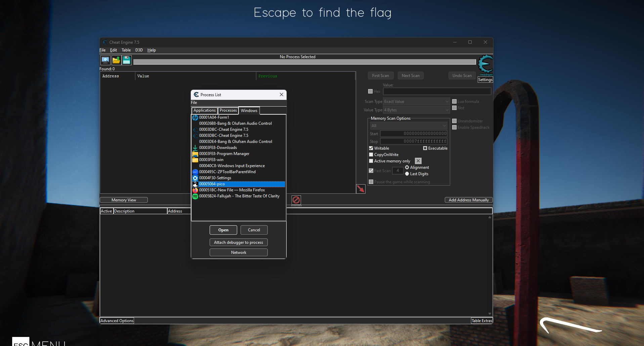Select 000040C8-Windows Input Experience entry
This screenshot has width=644, height=346.
pyautogui.click(x=239, y=166)
